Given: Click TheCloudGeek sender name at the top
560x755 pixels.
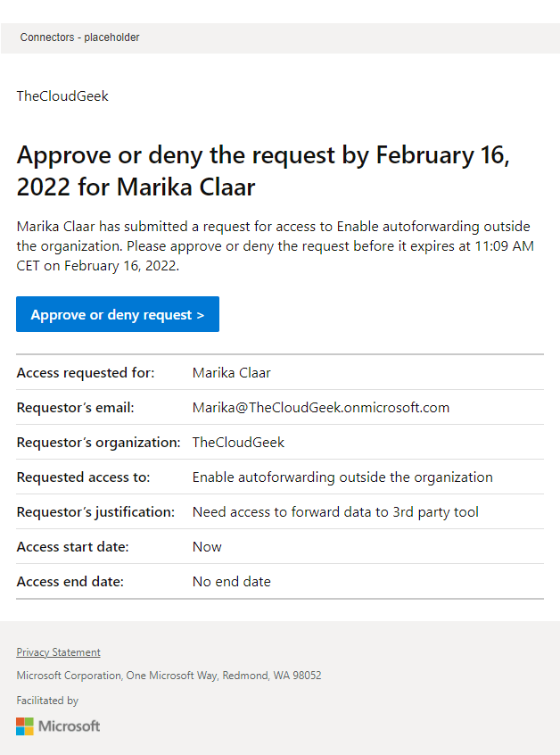Looking at the screenshot, I should pos(62,96).
